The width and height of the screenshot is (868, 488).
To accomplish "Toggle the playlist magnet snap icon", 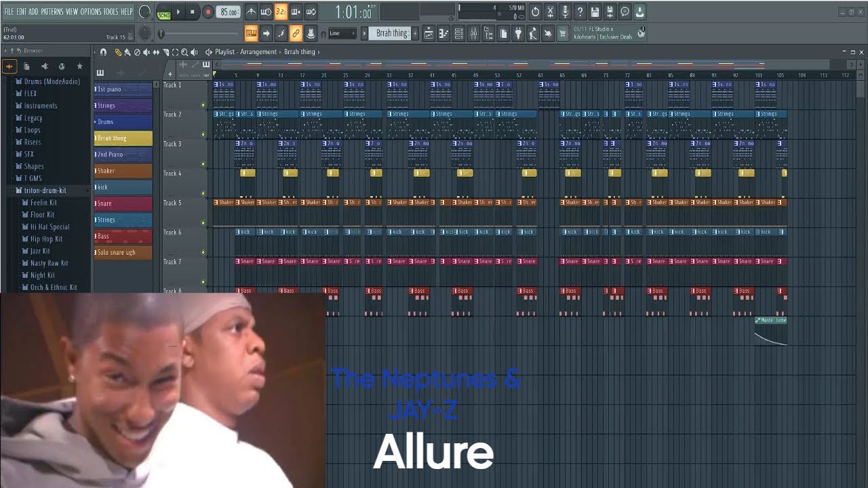I will coord(103,52).
